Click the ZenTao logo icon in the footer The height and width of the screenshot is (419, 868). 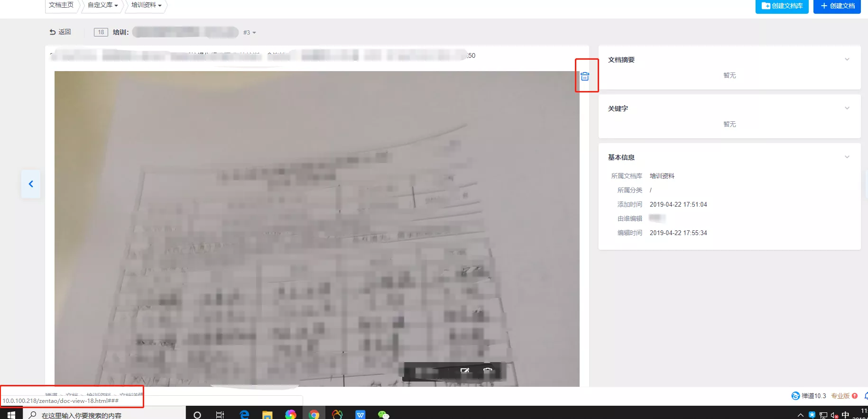[x=795, y=396]
